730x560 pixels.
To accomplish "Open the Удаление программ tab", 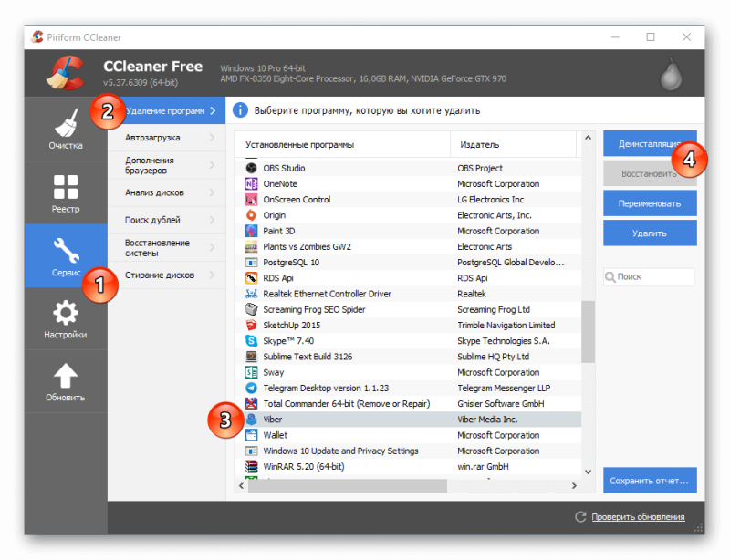I will click(x=167, y=110).
